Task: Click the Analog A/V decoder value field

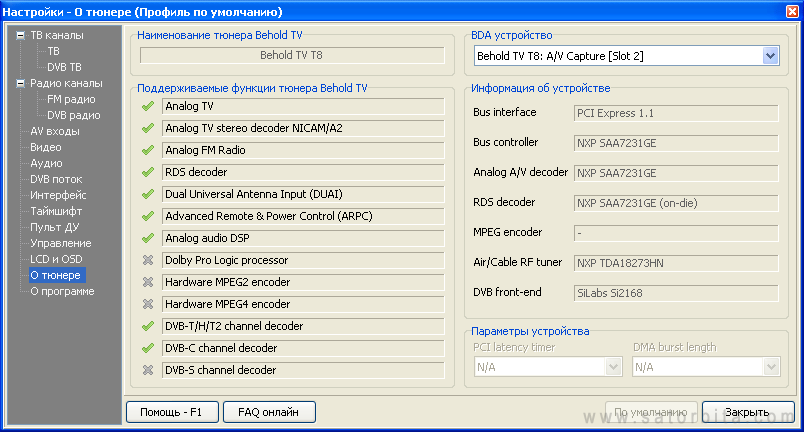Action: 676,173
